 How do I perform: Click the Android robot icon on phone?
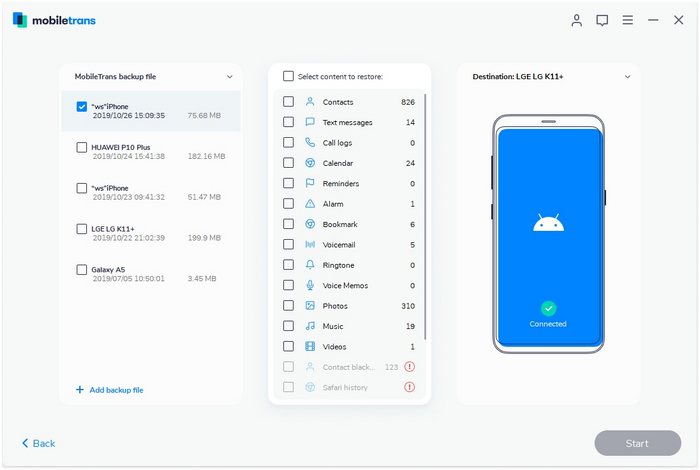click(x=548, y=222)
